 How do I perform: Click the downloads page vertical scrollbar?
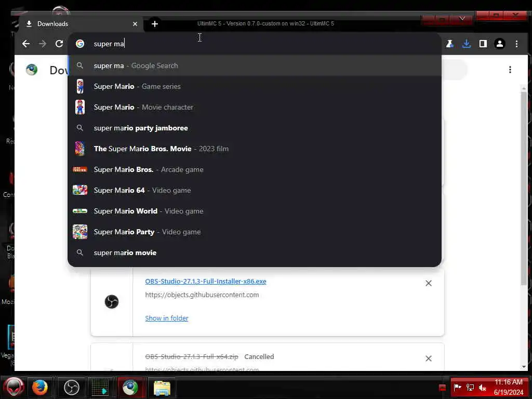[524, 188]
